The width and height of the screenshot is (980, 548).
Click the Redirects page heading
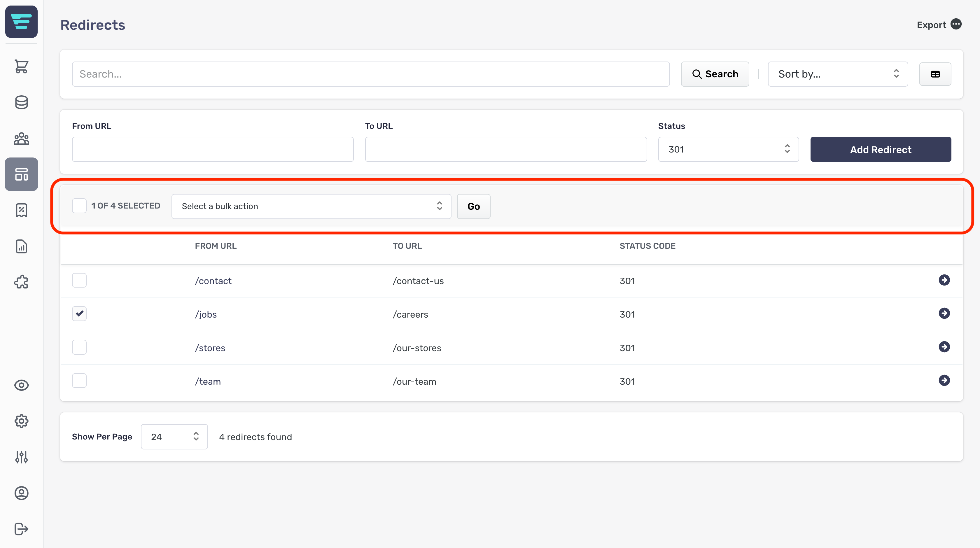point(93,25)
